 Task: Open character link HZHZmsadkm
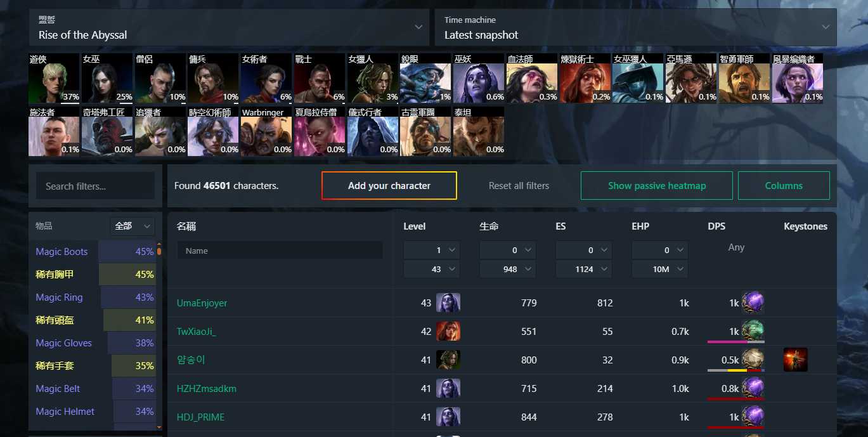[207, 388]
